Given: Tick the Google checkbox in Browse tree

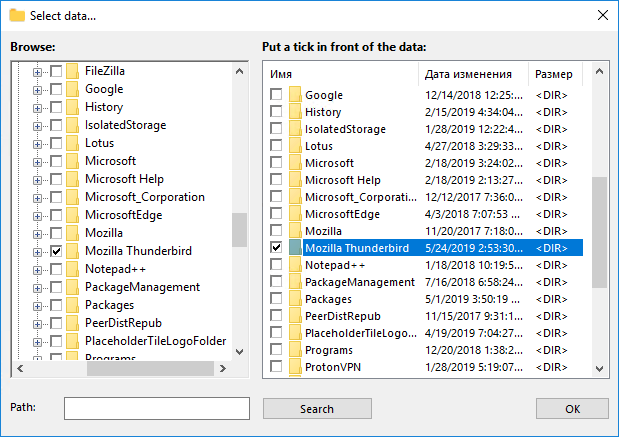Looking at the screenshot, I should point(56,90).
